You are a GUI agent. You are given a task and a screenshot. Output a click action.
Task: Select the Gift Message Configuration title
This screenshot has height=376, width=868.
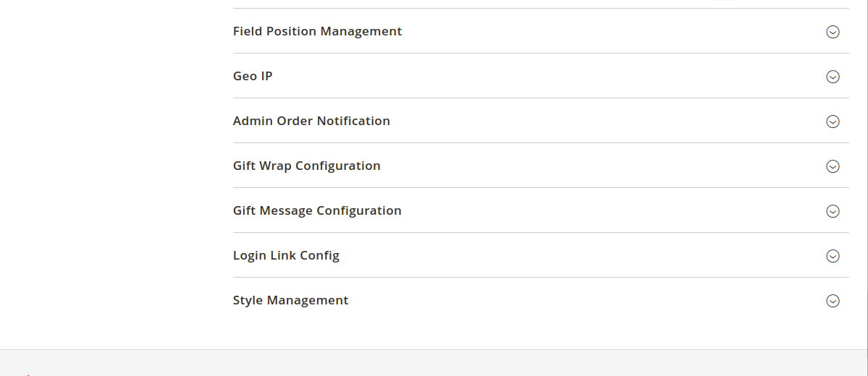[317, 211]
